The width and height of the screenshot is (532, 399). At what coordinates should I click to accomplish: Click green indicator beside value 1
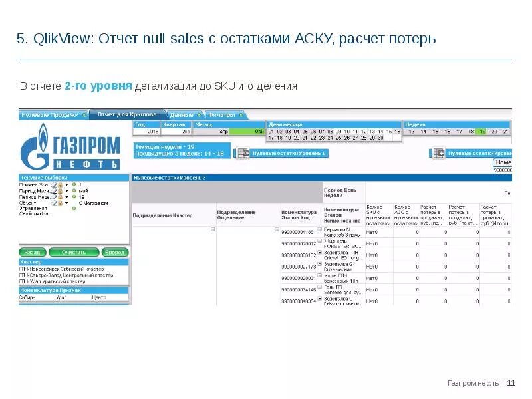[74, 185]
